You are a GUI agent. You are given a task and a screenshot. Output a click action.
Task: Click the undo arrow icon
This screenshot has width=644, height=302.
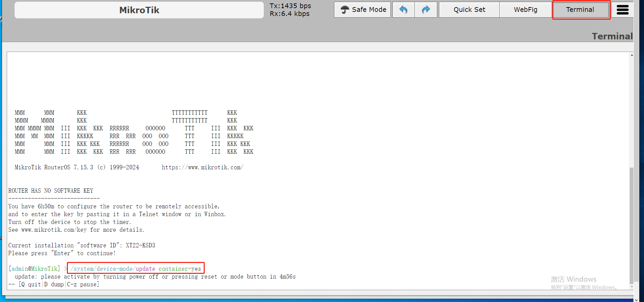[x=403, y=10]
